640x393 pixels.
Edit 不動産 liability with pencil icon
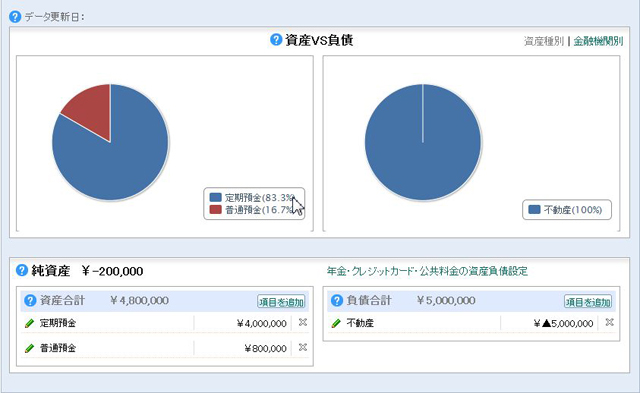tap(336, 323)
